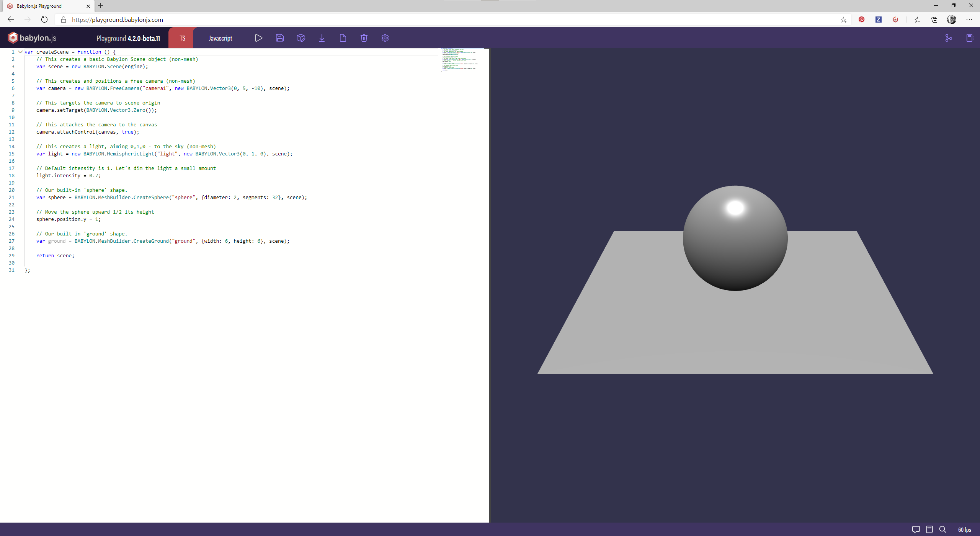Check the 60 fps counter display
The width and height of the screenshot is (980, 536).
pyautogui.click(x=964, y=530)
